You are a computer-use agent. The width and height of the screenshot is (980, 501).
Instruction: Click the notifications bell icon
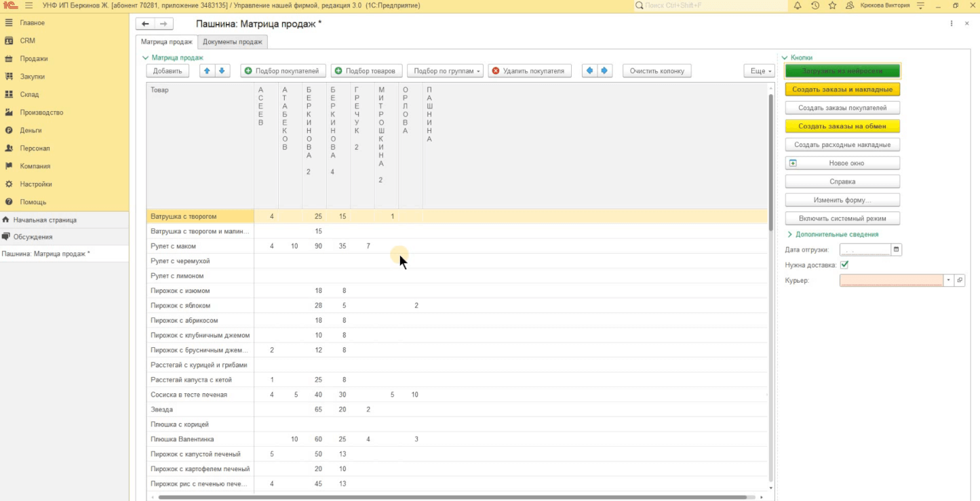[798, 5]
